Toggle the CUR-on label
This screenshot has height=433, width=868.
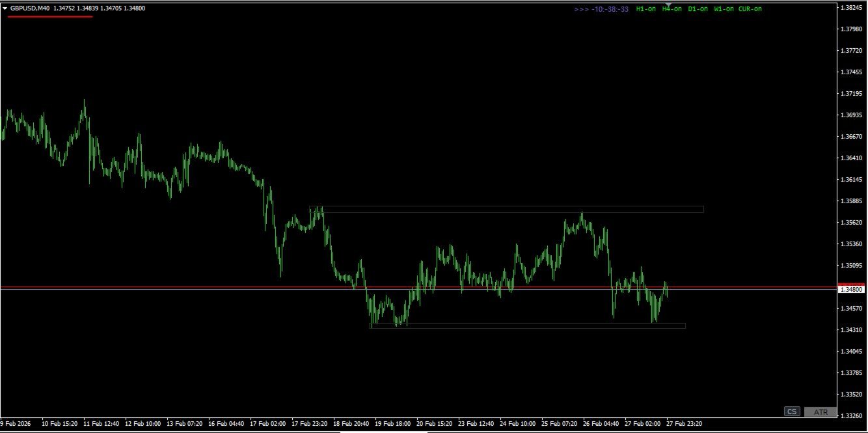[x=750, y=9]
